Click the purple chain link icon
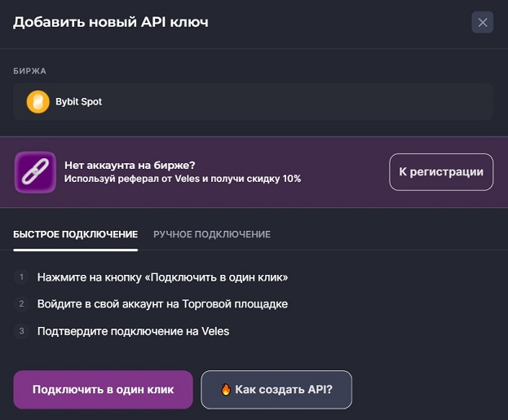 coord(35,172)
